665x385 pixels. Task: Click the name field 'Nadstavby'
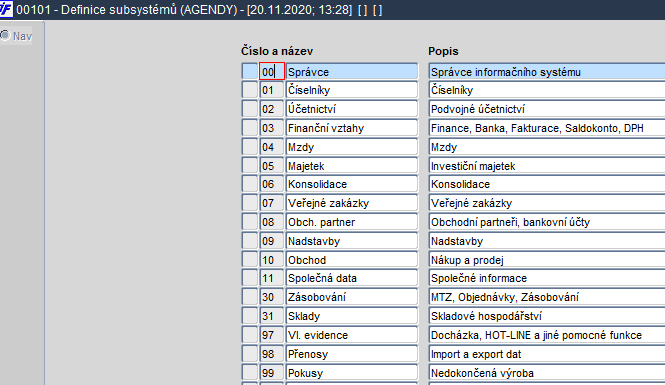pos(352,241)
